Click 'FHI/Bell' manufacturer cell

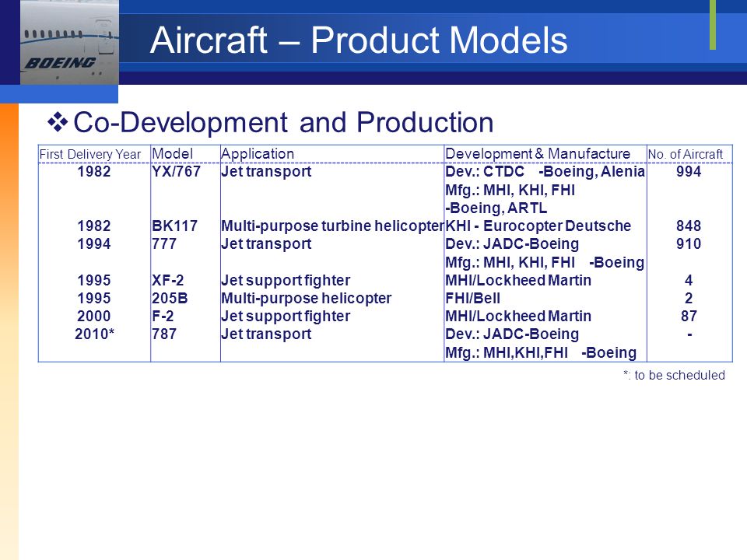pos(472,298)
